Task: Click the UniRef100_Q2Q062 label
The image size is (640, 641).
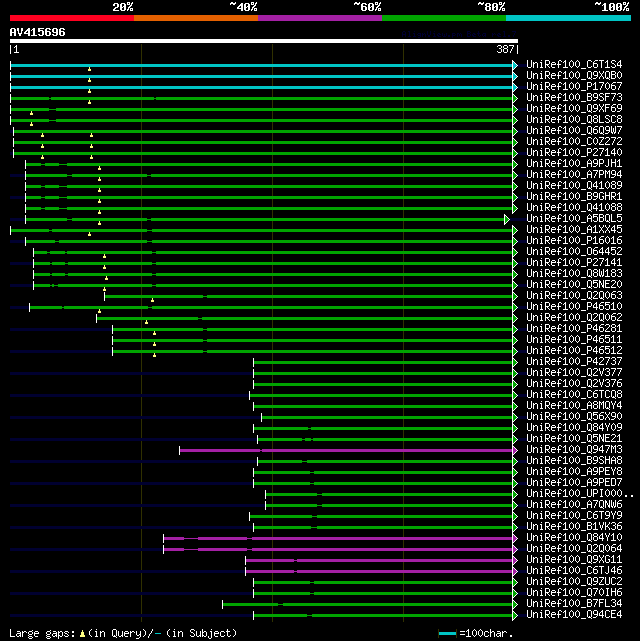Action: click(574, 318)
